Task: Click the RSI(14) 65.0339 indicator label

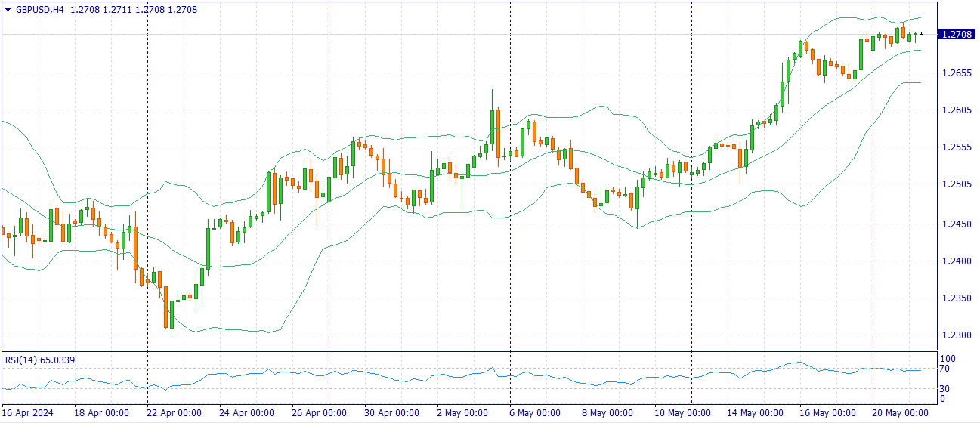Action: coord(40,360)
